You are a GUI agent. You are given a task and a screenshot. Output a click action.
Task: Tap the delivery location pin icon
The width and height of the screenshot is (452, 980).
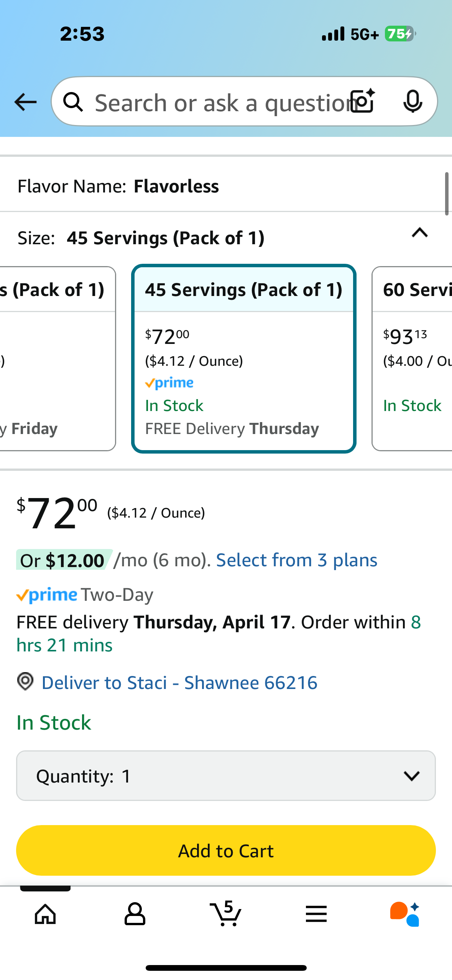click(x=25, y=682)
